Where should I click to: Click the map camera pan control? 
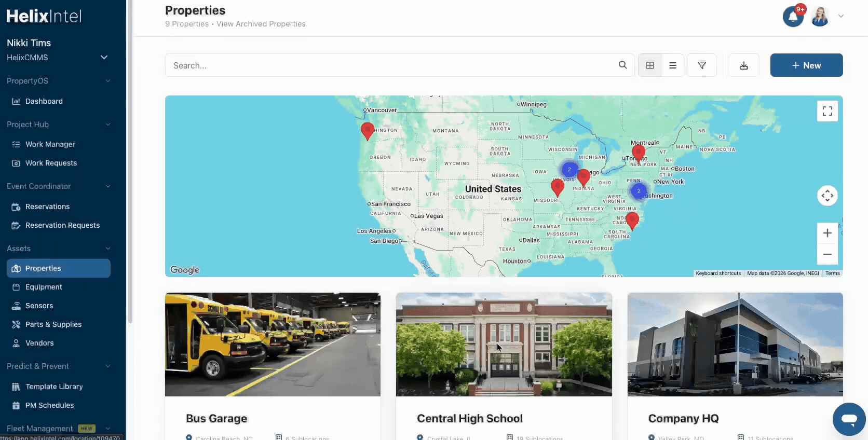click(x=828, y=196)
